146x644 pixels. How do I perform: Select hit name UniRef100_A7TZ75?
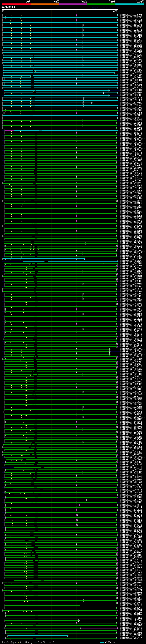point(131,324)
